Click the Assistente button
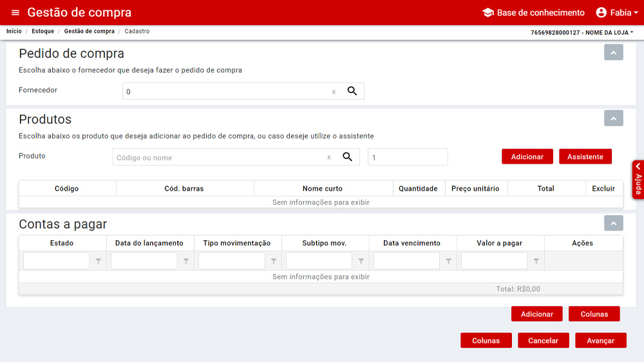The height and width of the screenshot is (362, 644). (585, 157)
